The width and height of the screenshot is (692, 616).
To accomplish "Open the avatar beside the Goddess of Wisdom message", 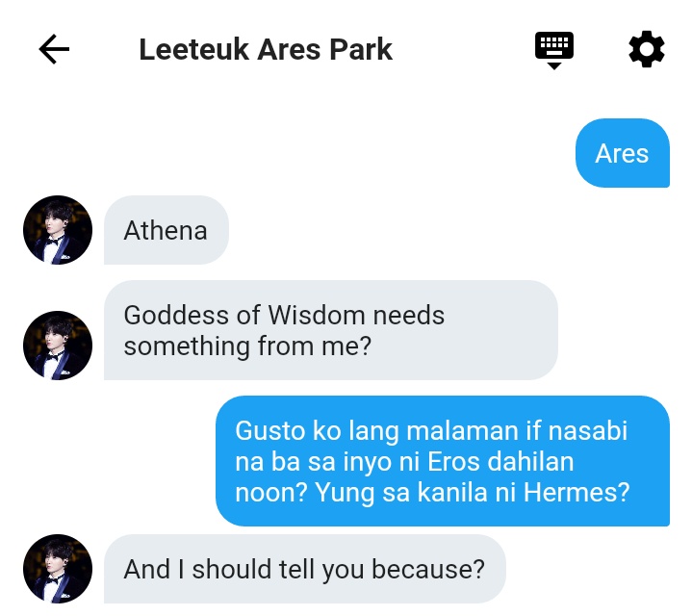I will [x=58, y=346].
